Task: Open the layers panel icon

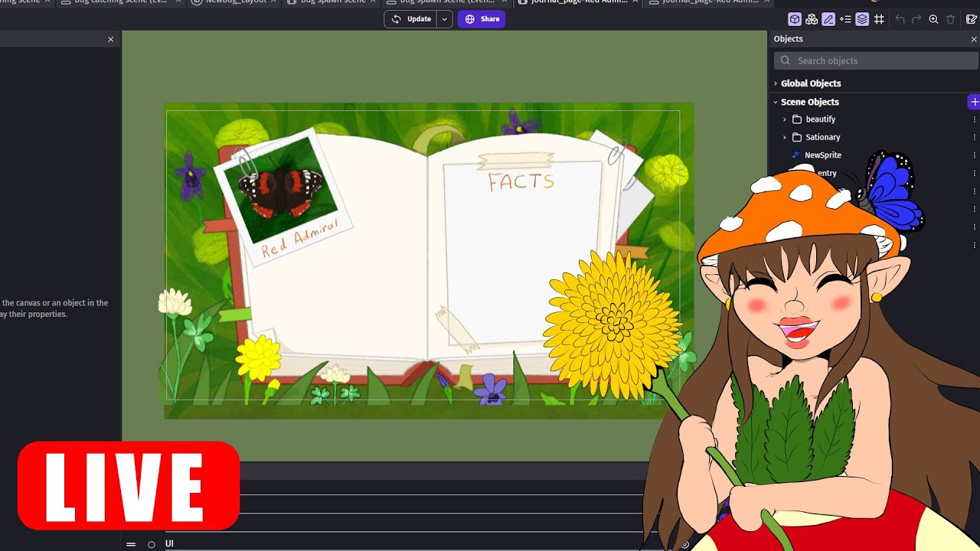Action: (x=862, y=19)
